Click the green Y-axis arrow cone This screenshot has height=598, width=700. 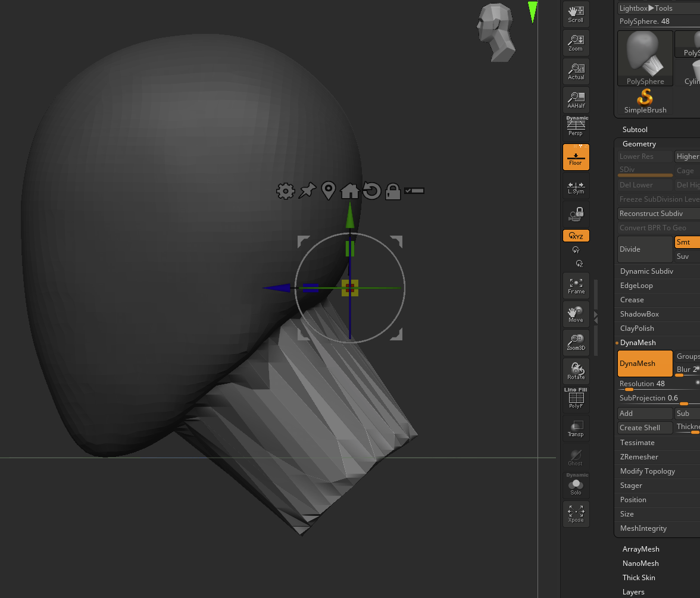coord(350,215)
